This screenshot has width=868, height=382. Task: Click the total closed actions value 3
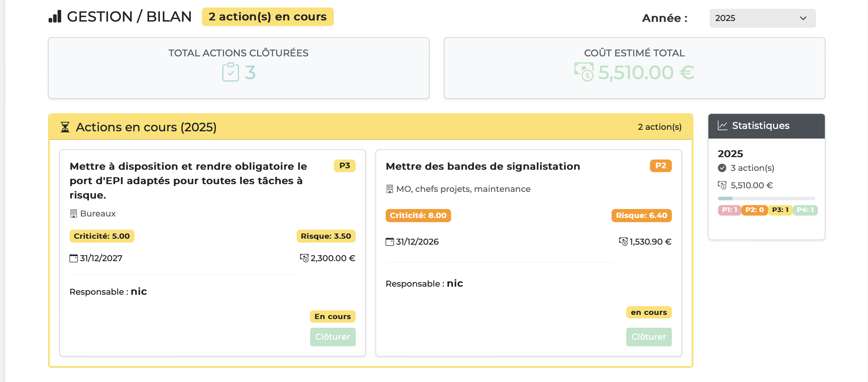(x=250, y=73)
